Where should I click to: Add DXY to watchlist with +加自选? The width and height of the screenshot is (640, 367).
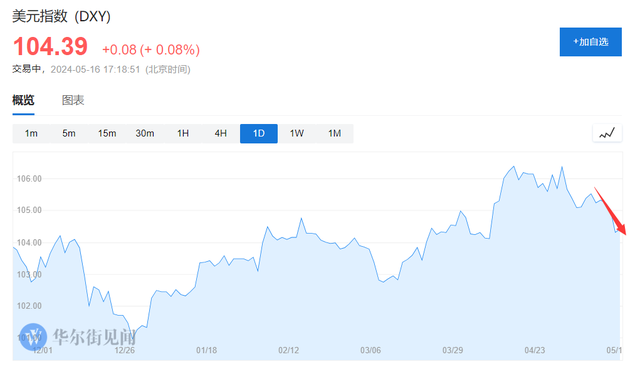point(591,42)
